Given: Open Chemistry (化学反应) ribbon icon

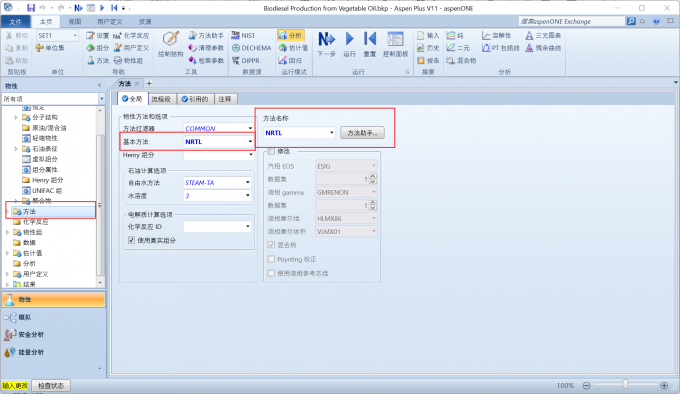Looking at the screenshot, I should (131, 36).
